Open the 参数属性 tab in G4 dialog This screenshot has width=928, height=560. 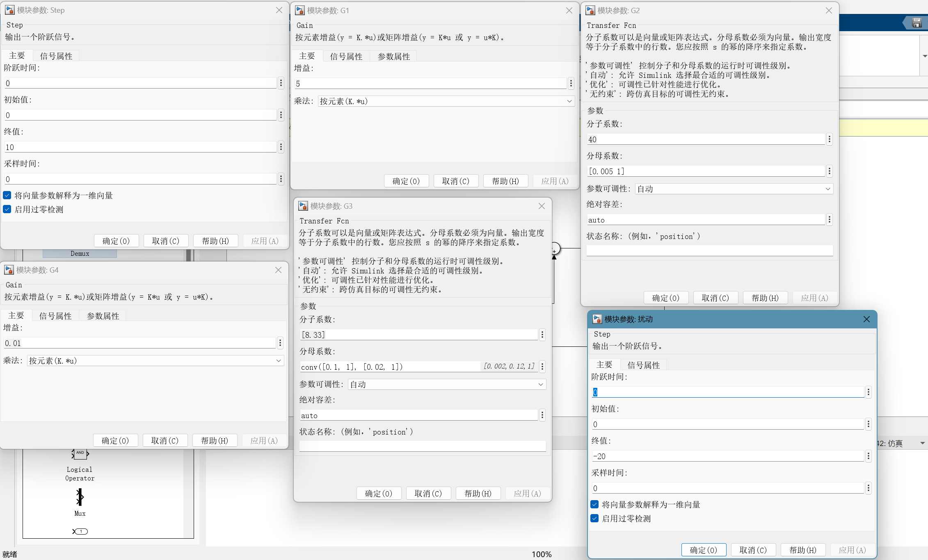(x=103, y=316)
